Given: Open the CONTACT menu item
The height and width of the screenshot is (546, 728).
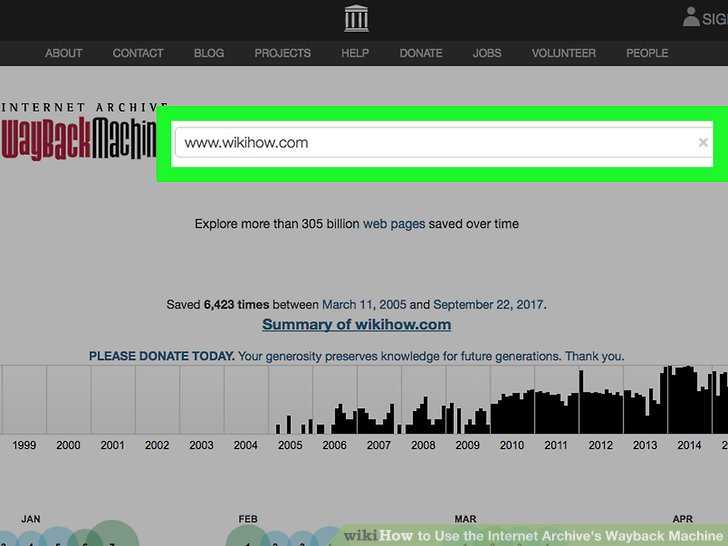Looking at the screenshot, I should pos(138,53).
